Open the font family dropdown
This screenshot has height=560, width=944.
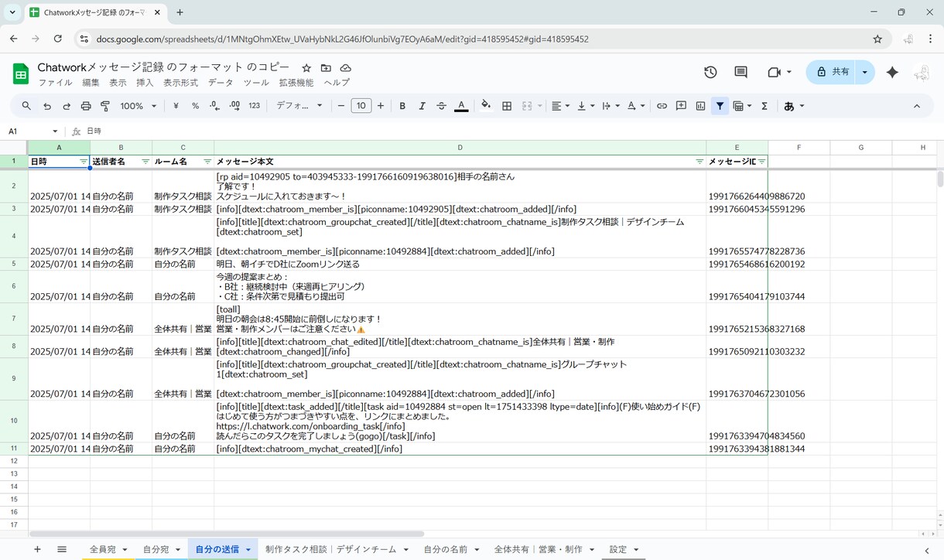[299, 106]
